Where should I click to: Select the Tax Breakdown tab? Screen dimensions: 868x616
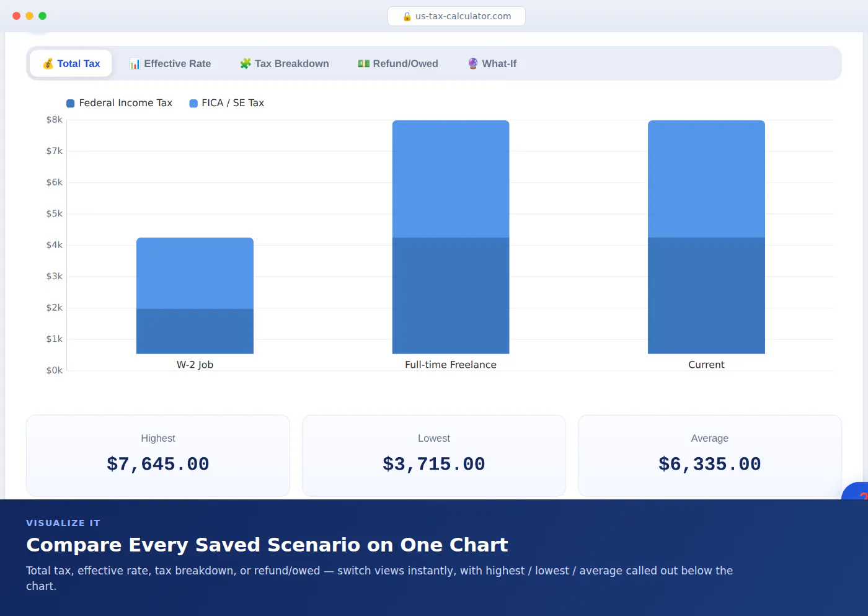(285, 63)
